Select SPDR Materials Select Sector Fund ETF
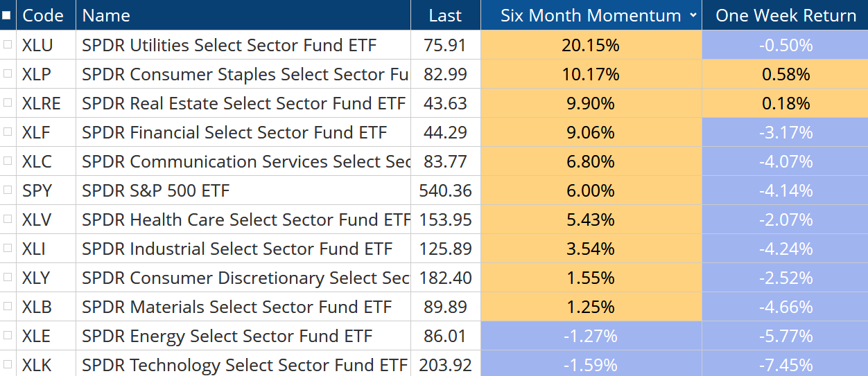 click(236, 307)
